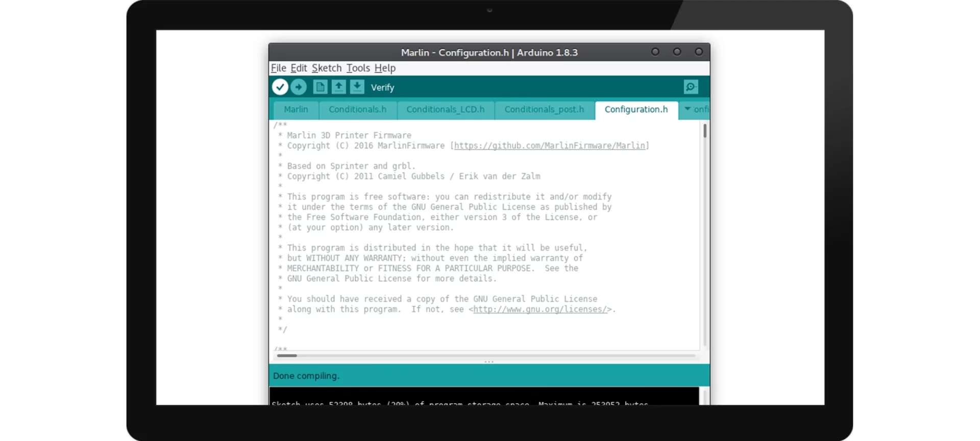The image size is (980, 441).
Task: Click the horizontal editor scrollbar thumb
Action: 287,356
